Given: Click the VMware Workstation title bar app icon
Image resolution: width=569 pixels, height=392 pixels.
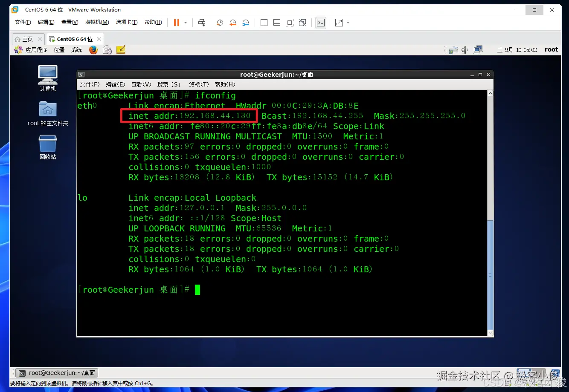Looking at the screenshot, I should pyautogui.click(x=15, y=9).
